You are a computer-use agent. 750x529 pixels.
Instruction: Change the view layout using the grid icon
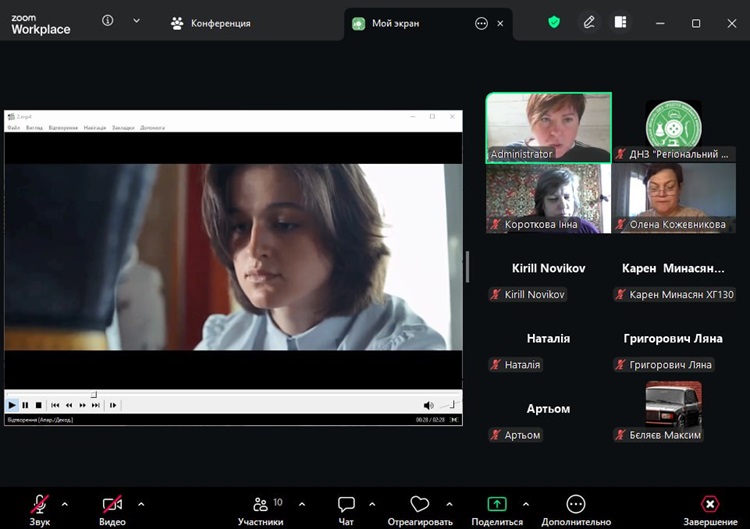click(x=620, y=22)
